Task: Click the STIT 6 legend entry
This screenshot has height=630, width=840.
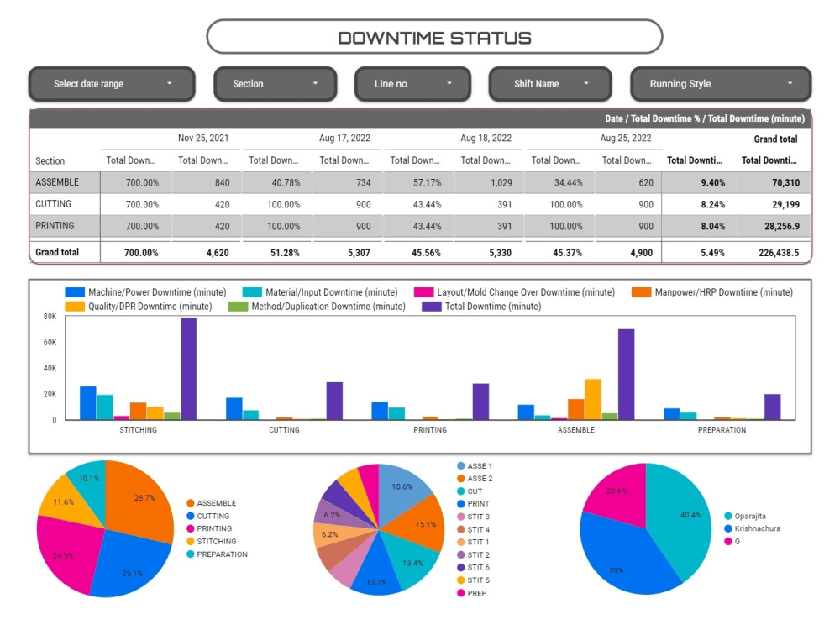Action: 474,567
